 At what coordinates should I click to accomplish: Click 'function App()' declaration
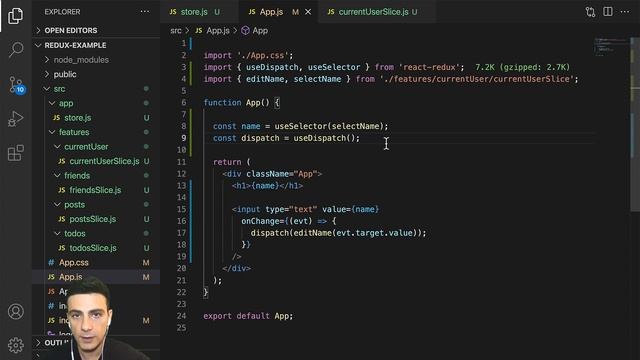(x=237, y=102)
